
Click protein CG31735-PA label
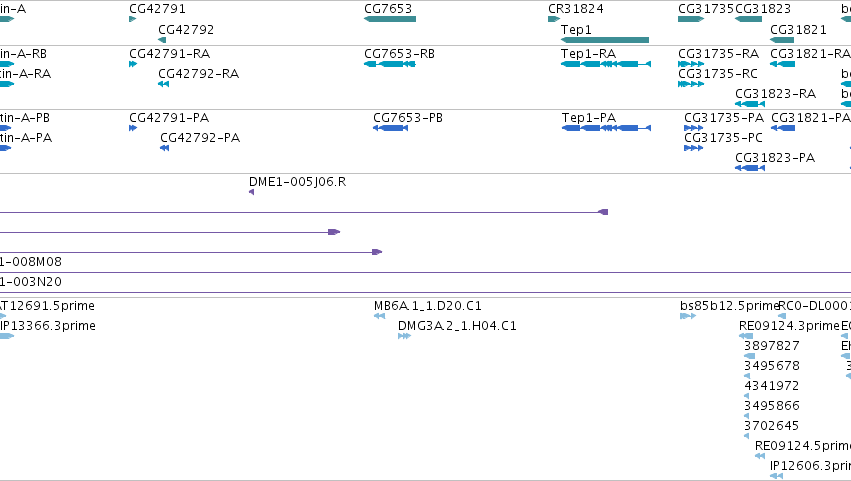724,118
